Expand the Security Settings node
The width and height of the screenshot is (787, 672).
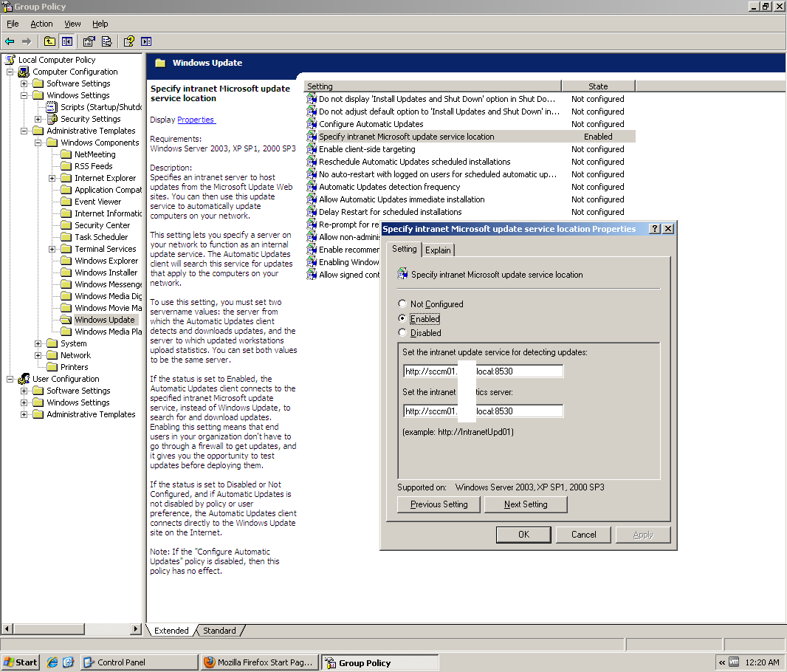38,119
